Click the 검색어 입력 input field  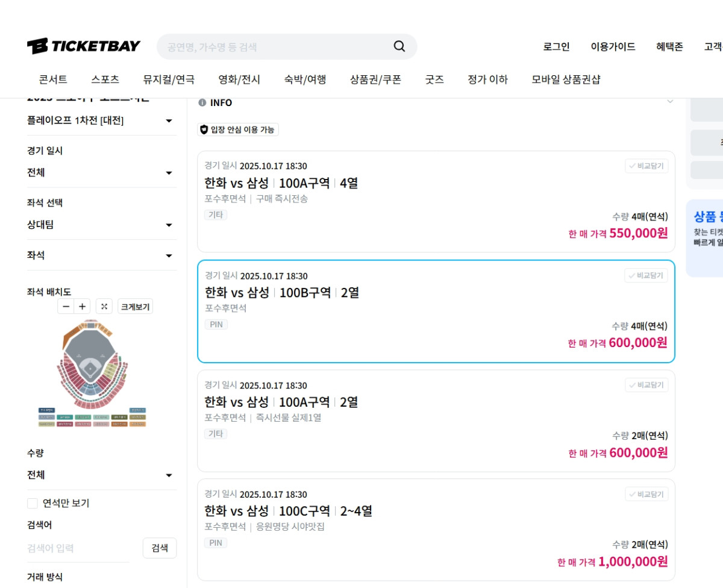click(72, 548)
